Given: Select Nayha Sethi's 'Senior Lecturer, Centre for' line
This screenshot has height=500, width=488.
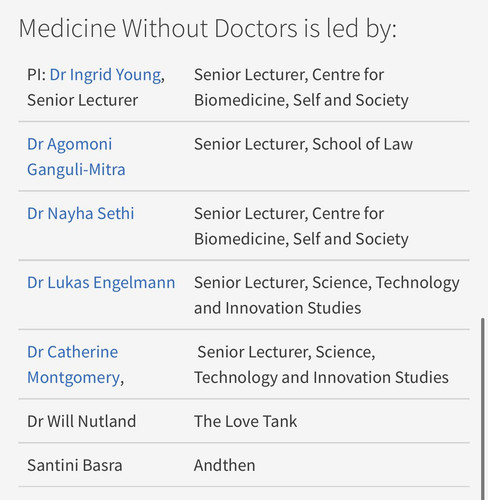Looking at the screenshot, I should pyautogui.click(x=289, y=213).
